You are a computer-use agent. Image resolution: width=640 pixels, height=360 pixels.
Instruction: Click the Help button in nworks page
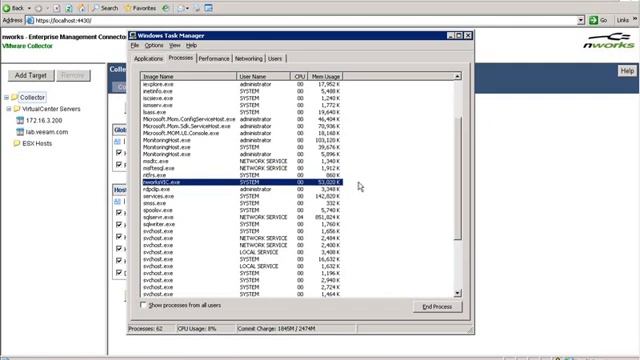[x=627, y=71]
